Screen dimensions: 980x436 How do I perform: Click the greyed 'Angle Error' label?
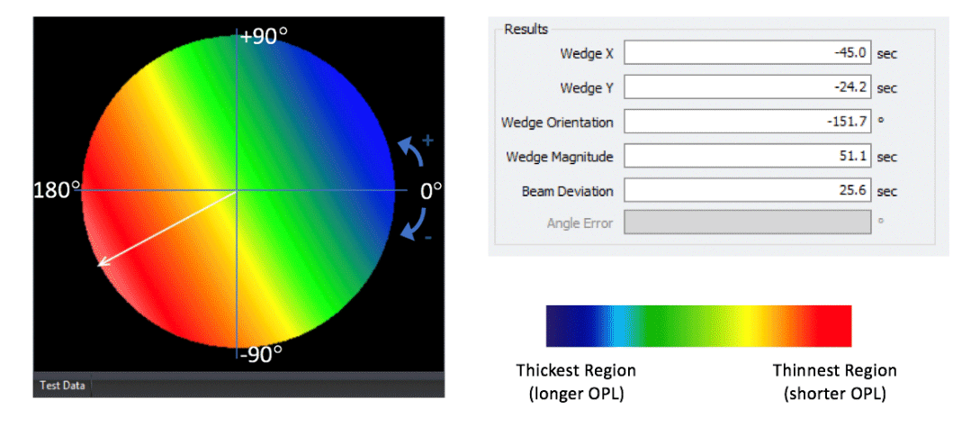(580, 223)
